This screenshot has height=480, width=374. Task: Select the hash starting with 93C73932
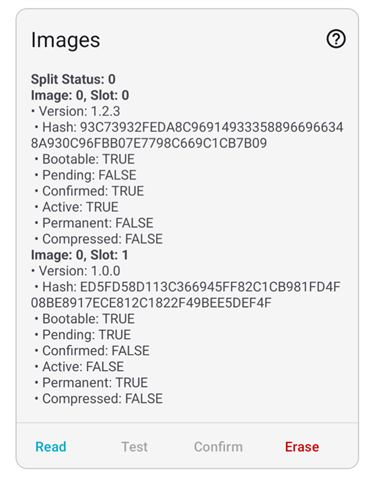click(x=187, y=135)
